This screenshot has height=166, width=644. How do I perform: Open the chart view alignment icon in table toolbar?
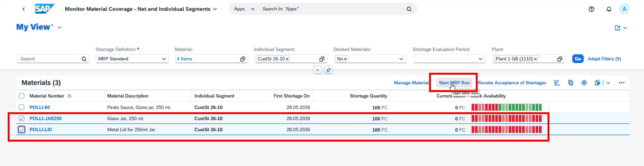[x=557, y=83]
